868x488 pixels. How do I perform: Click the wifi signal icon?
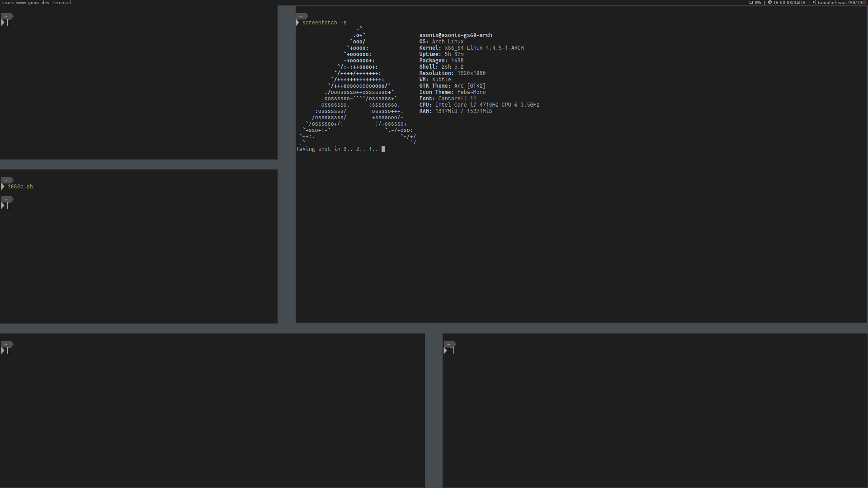pyautogui.click(x=814, y=2)
